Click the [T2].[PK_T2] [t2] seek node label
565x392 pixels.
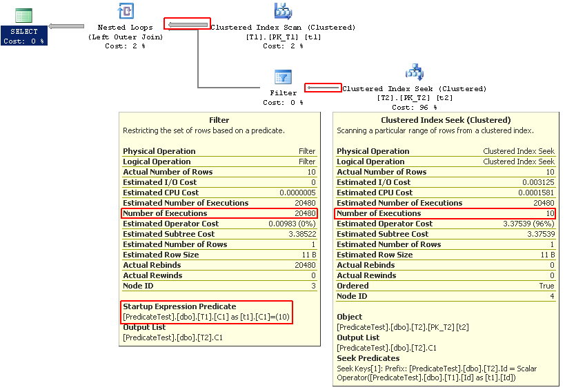tap(414, 98)
